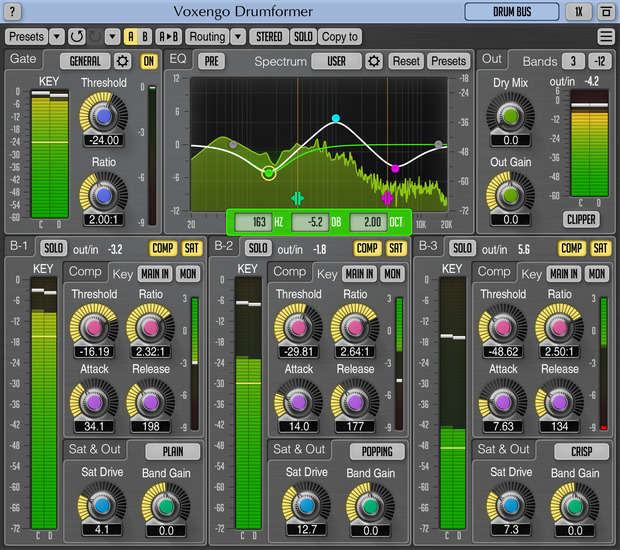Click the magenta crossover frequency marker

pos(387,198)
